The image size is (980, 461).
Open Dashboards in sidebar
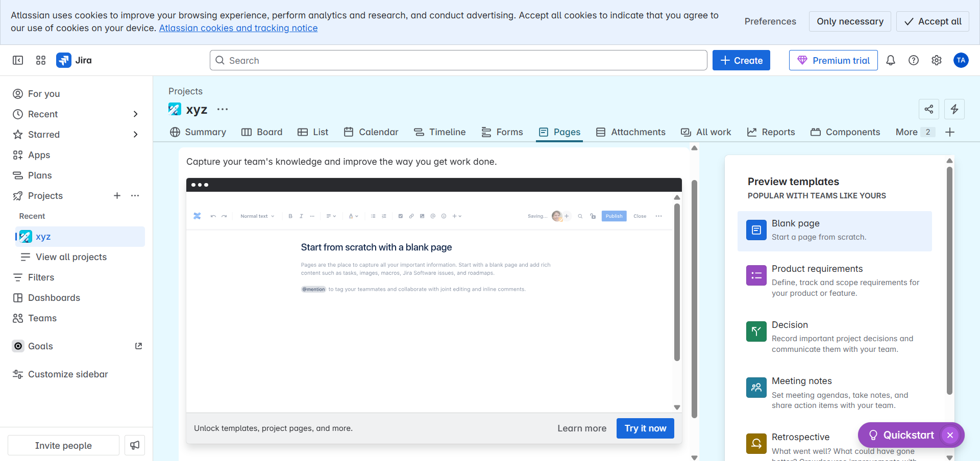coord(77,298)
